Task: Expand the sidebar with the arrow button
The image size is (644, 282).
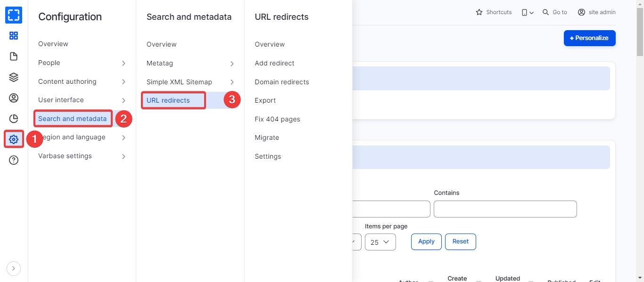Action: pos(14,268)
